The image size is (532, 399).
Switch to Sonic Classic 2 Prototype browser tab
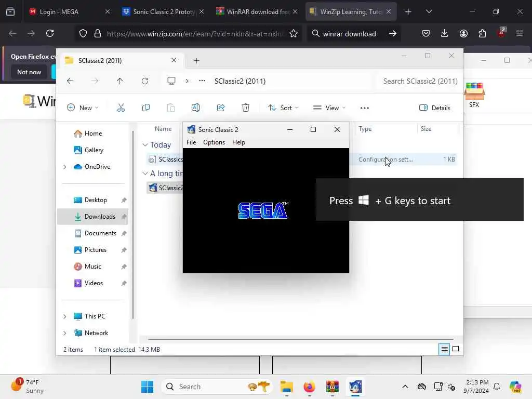(163, 11)
